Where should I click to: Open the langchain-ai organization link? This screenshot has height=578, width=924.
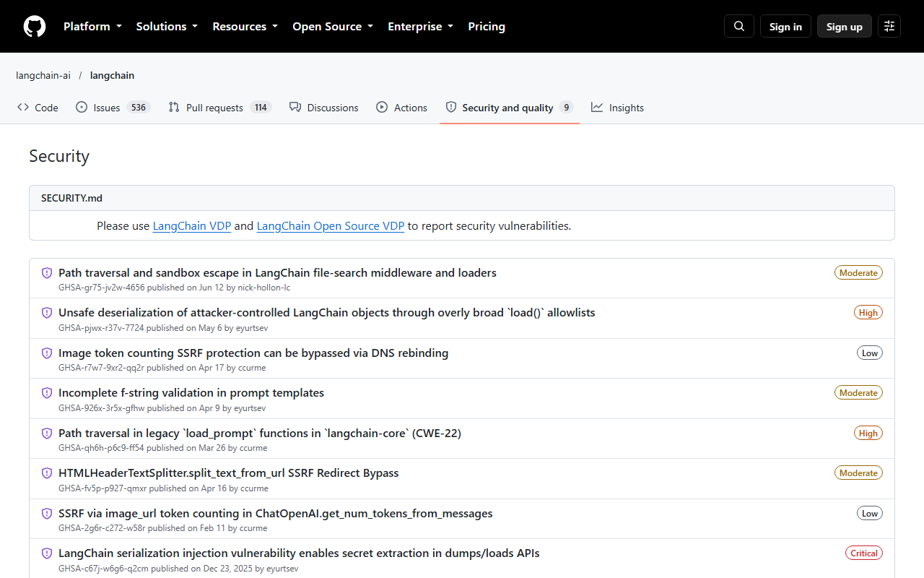[43, 75]
